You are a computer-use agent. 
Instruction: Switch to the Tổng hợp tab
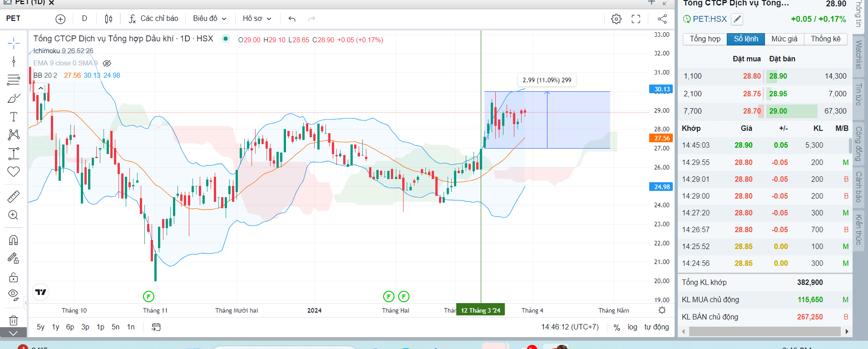tap(705, 39)
